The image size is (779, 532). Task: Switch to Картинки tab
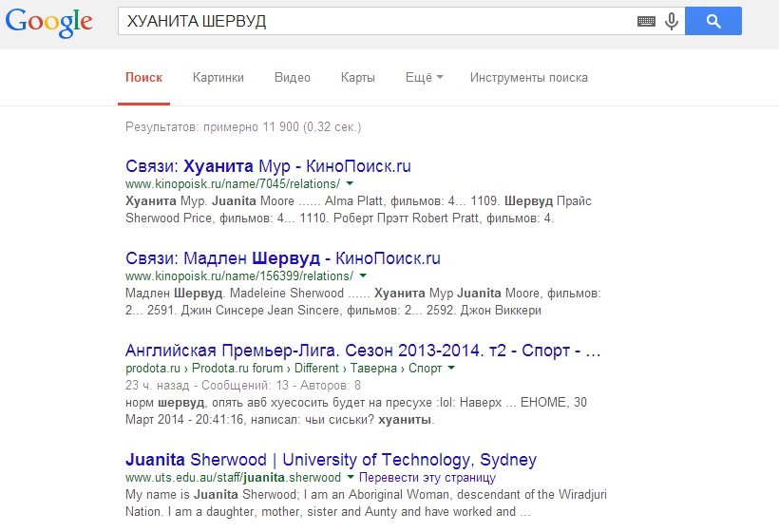(x=218, y=78)
